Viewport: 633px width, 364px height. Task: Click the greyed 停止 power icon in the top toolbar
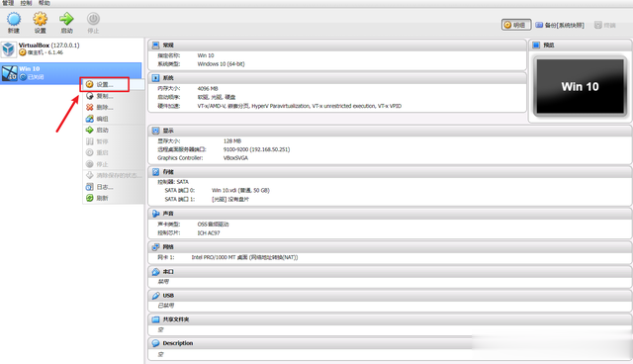tap(93, 19)
